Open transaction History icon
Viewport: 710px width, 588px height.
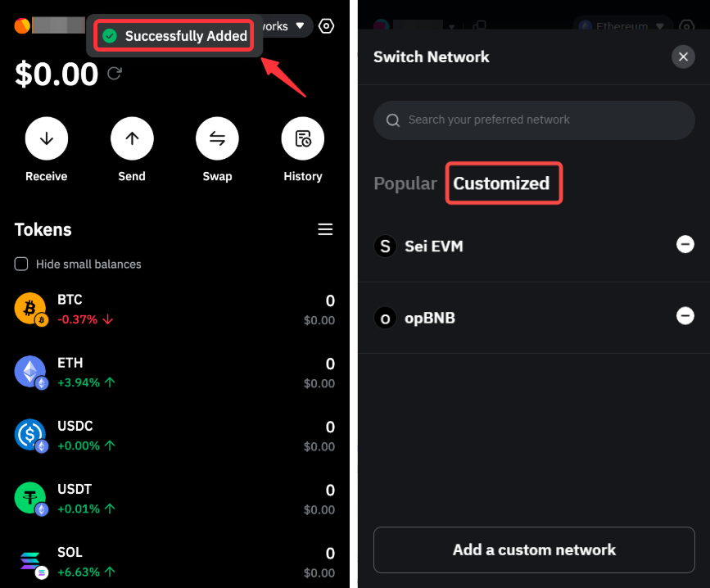(x=303, y=138)
